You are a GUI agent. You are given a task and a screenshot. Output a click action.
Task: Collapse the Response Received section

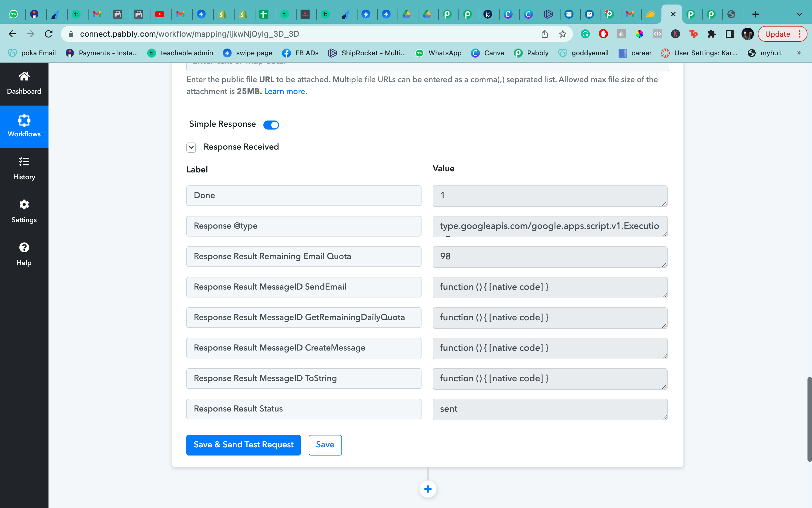click(x=191, y=147)
